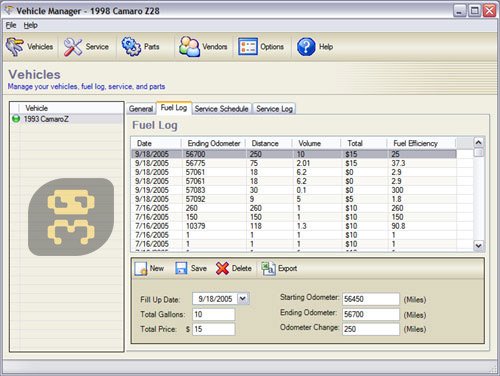Switch to the General tab
Viewport: 500px width, 376px height.
(x=141, y=109)
